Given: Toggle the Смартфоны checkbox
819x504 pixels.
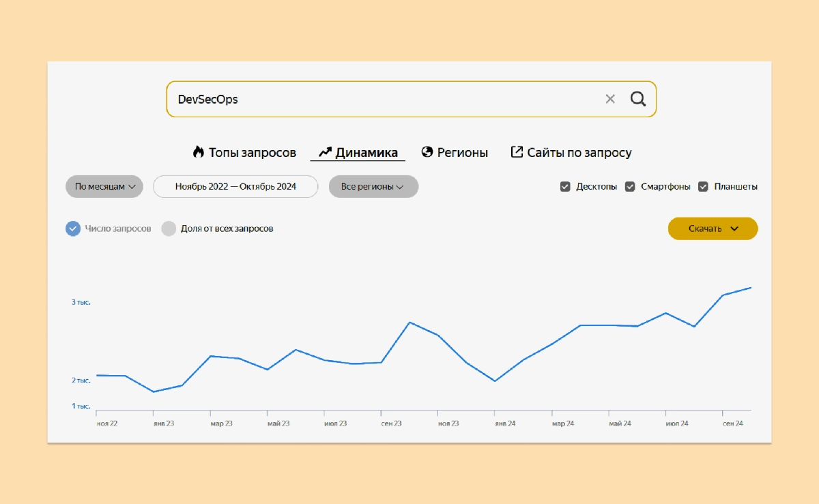Looking at the screenshot, I should [x=630, y=187].
